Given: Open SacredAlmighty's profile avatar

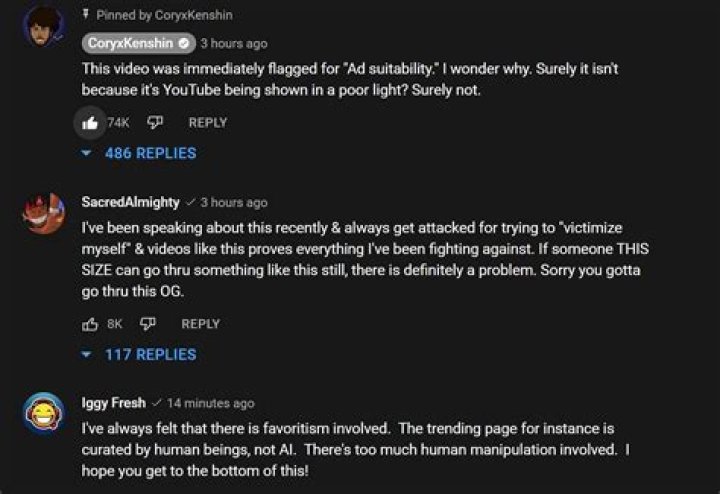Looking at the screenshot, I should 43,212.
